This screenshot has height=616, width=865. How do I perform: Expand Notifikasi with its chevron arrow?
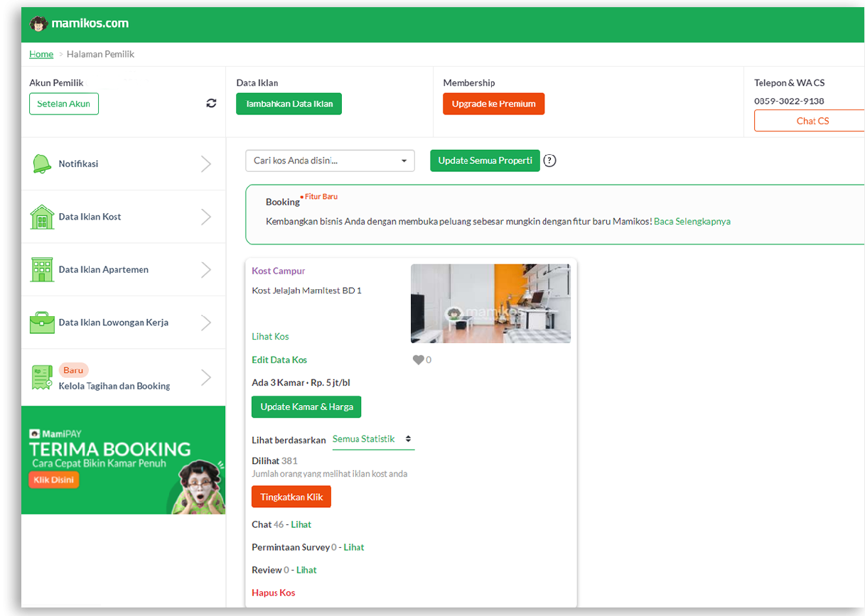coord(205,164)
